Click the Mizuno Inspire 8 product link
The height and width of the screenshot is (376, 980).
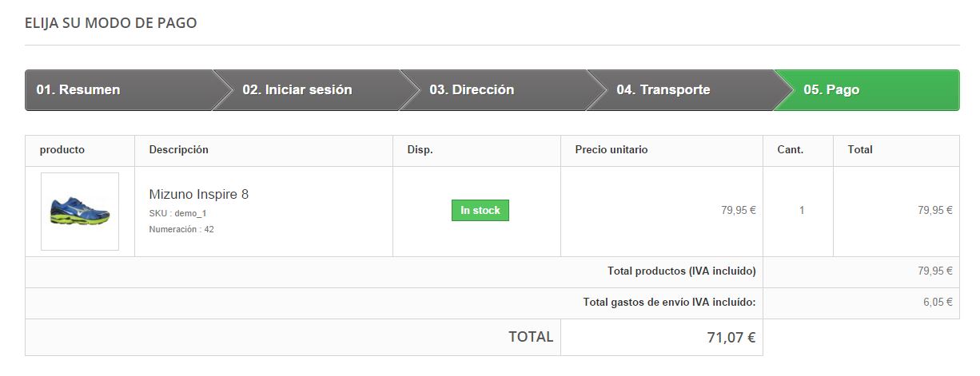point(198,194)
